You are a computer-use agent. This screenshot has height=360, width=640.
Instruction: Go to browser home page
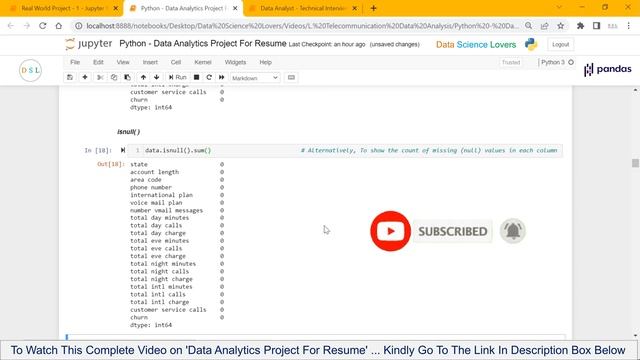58,26
